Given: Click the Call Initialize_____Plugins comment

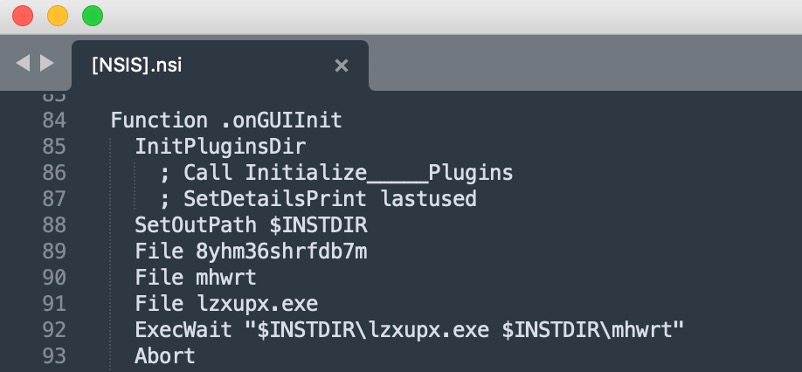Looking at the screenshot, I should 336,173.
